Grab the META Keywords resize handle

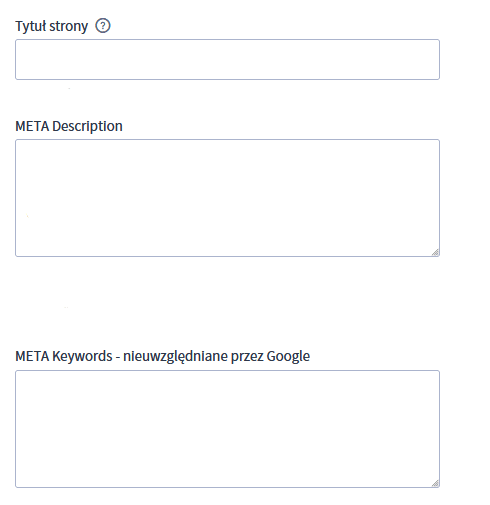tap(435, 483)
